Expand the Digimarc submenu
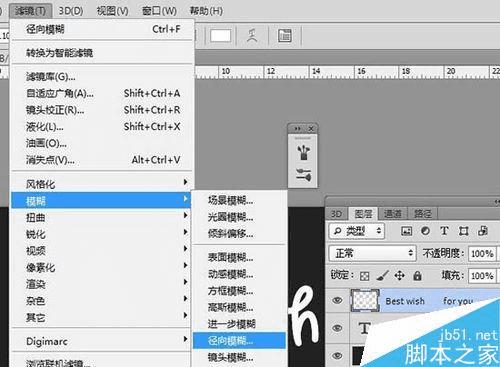Image resolution: width=500 pixels, height=367 pixels. tap(101, 341)
